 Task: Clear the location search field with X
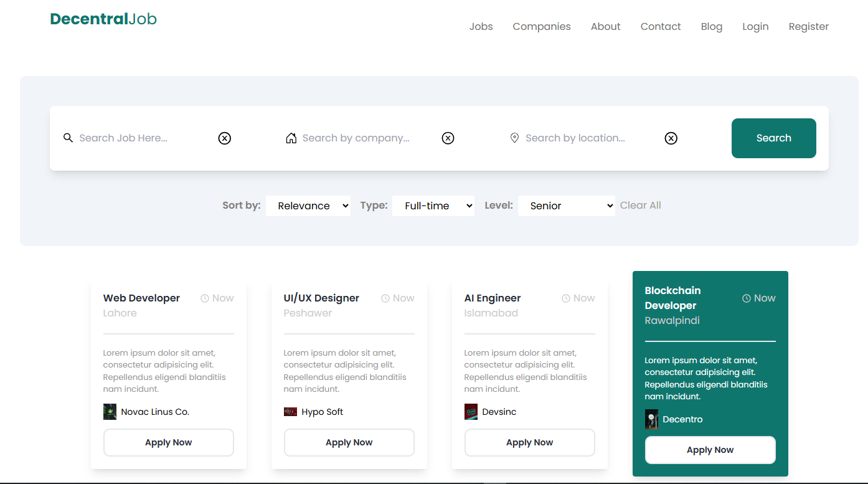(x=671, y=138)
